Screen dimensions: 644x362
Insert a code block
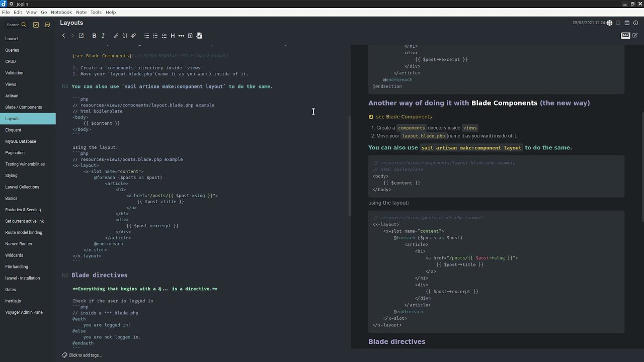coord(125,36)
